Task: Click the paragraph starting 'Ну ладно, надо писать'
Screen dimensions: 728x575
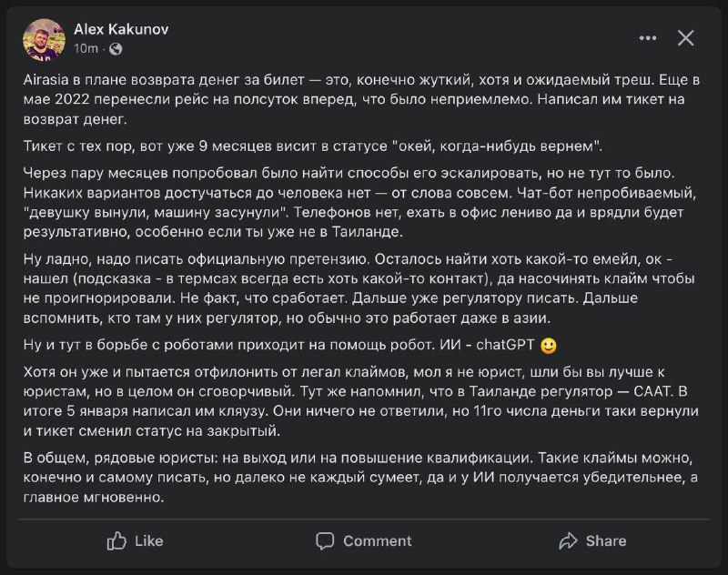Action: coord(359,288)
